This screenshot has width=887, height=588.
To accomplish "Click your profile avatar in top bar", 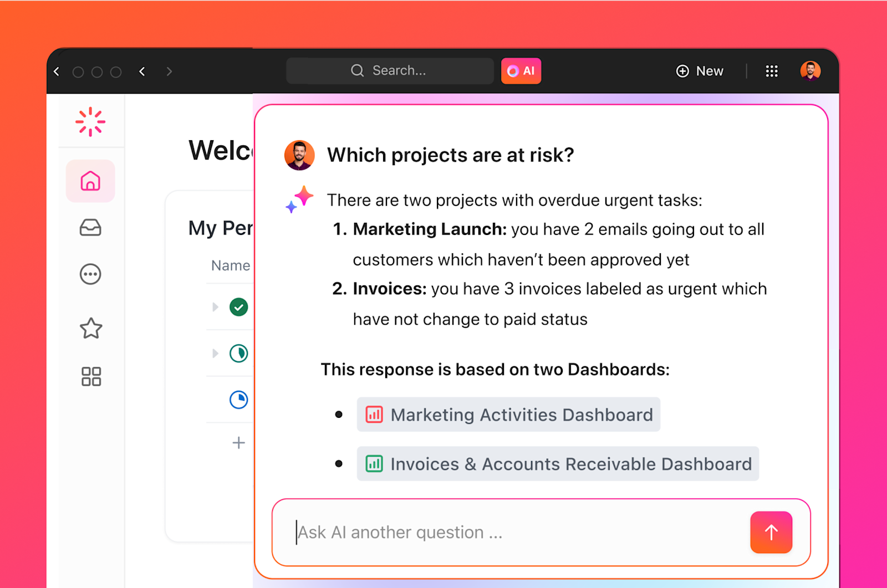I will point(810,71).
